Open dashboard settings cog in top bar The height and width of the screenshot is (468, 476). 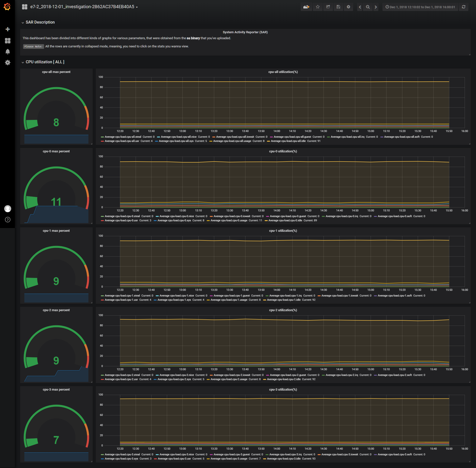pyautogui.click(x=348, y=7)
